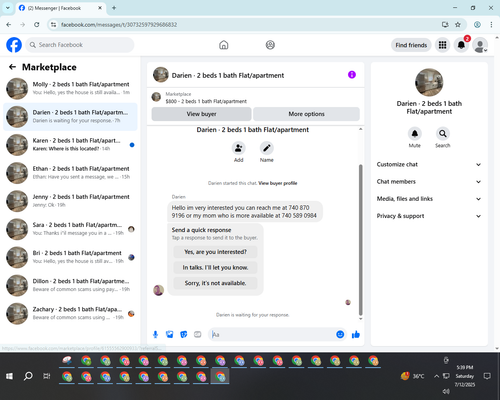This screenshot has height=400, width=500.
Task: Open Zachary's conversation
Action: click(x=70, y=313)
